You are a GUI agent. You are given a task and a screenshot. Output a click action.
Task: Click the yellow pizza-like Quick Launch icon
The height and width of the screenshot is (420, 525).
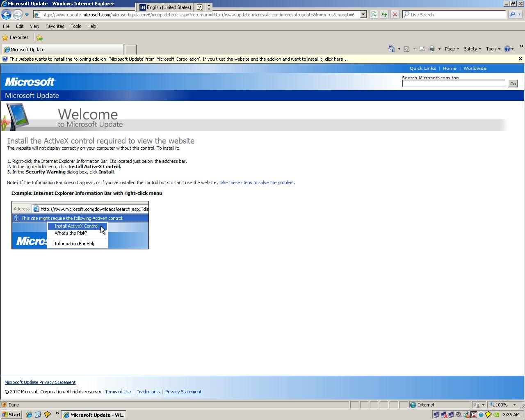[x=47, y=415]
